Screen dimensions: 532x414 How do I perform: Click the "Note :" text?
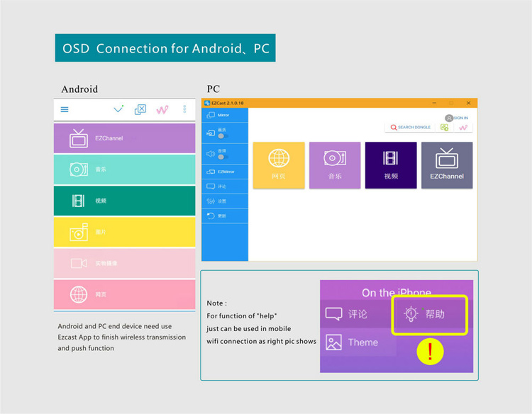click(x=216, y=303)
